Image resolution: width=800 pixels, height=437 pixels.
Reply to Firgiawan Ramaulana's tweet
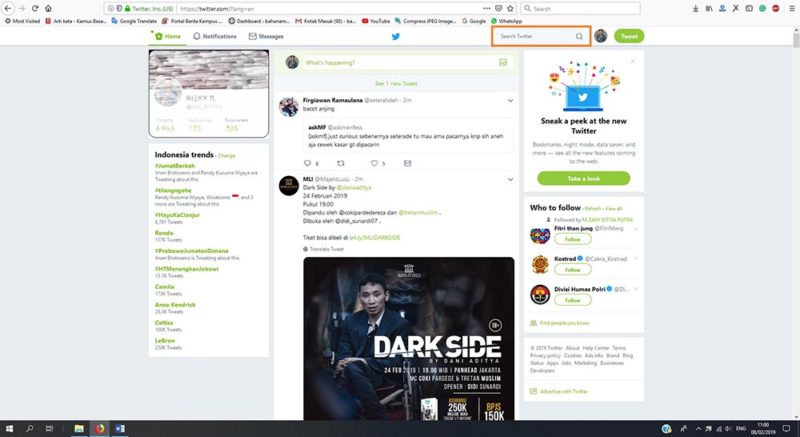point(308,163)
